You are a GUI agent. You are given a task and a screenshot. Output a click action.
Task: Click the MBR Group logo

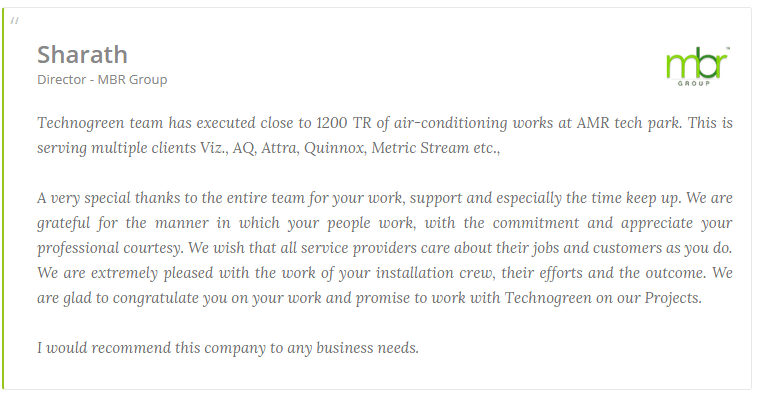698,67
